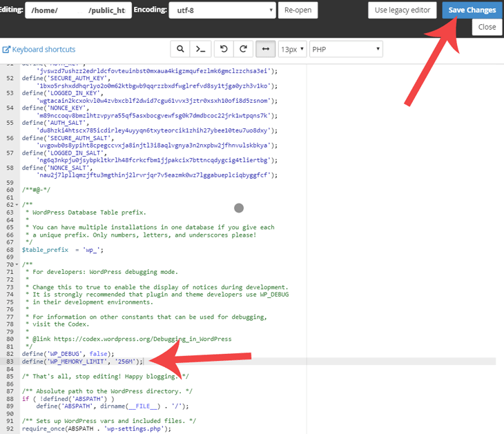Image resolution: width=504 pixels, height=434 pixels.
Task: Click define('LOGGED_IN_KEY' on line 53
Action: [62, 93]
